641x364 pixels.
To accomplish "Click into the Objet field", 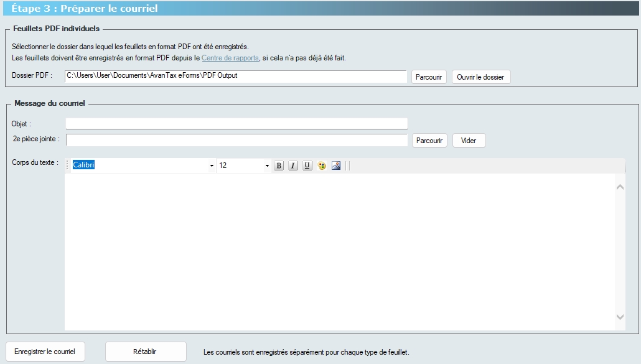I will point(236,123).
